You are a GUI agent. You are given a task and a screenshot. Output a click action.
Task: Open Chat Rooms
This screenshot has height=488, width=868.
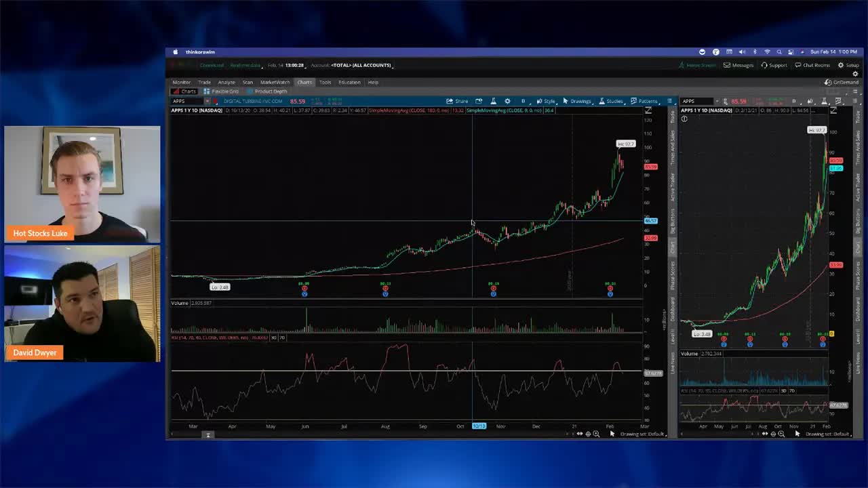coord(812,65)
